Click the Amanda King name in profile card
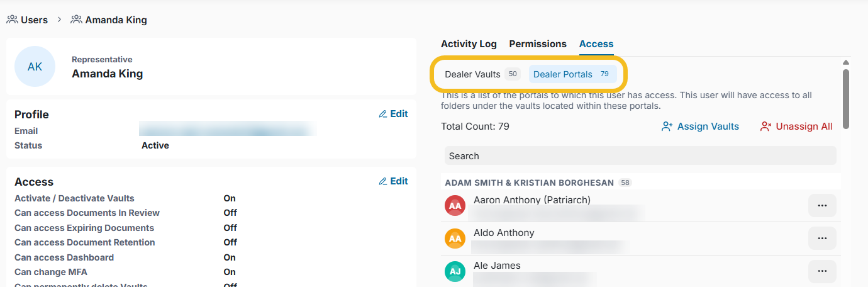This screenshot has height=287, width=868. (x=108, y=74)
